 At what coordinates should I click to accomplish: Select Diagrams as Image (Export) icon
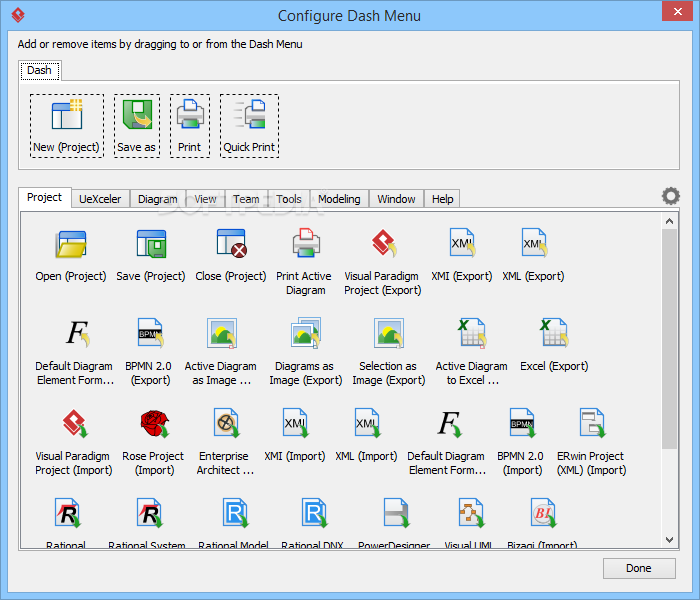305,333
